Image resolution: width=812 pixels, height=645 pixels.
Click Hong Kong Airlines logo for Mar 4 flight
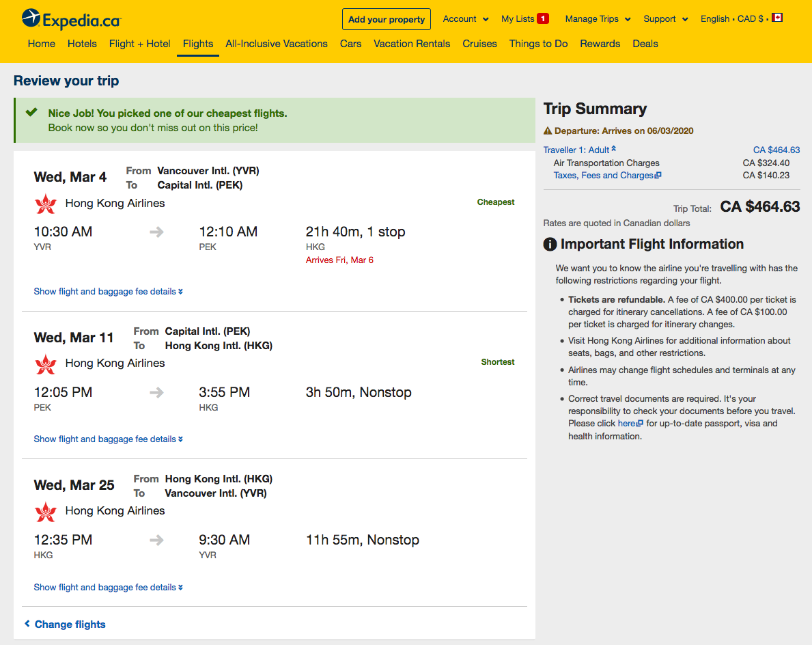46,204
